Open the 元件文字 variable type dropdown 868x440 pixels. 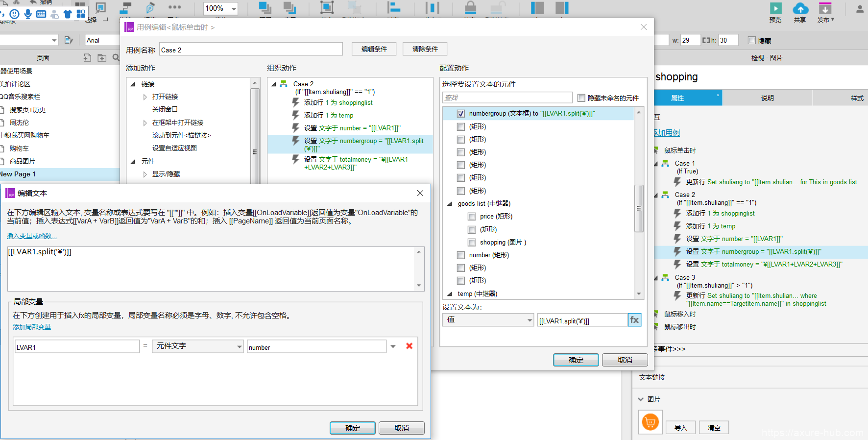198,346
